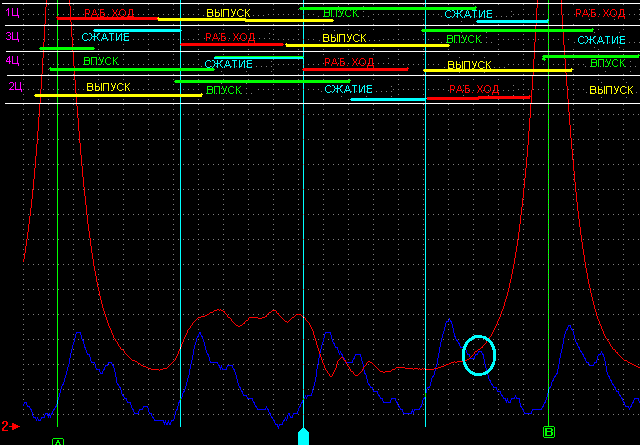Click the 2Ц cylinder label

[x=16, y=86]
